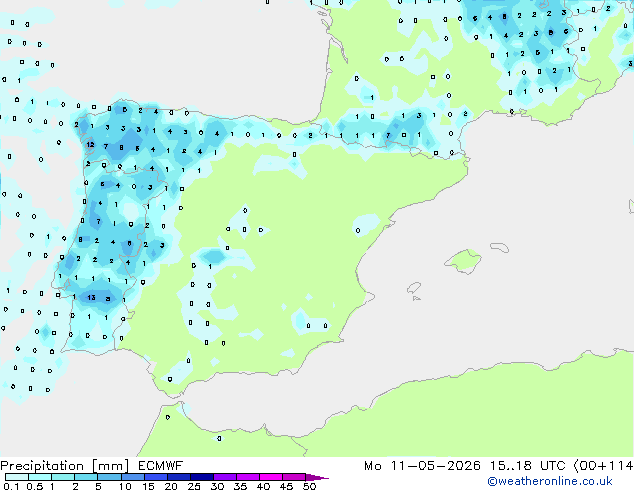Viewport: 634px width, 490px height.
Task: Click the legend label '50'
Action: (309, 486)
